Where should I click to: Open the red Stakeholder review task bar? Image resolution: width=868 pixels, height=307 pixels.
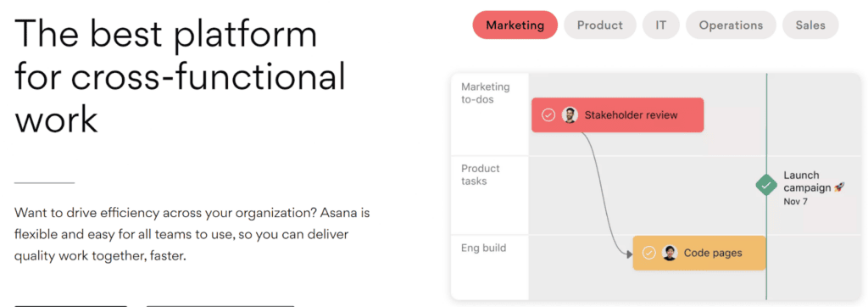[617, 115]
